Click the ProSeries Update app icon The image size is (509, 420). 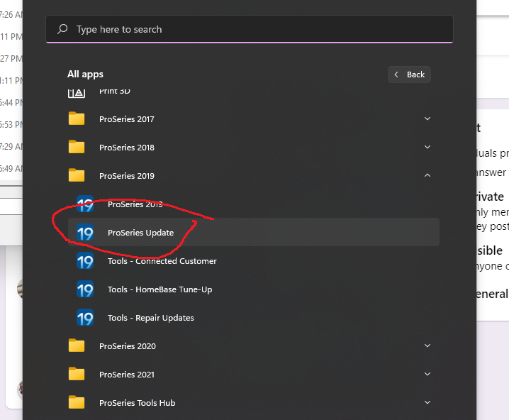tap(85, 233)
